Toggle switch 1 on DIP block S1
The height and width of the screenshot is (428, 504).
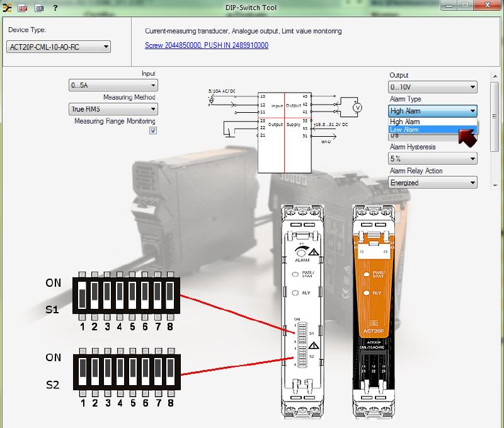[81, 296]
